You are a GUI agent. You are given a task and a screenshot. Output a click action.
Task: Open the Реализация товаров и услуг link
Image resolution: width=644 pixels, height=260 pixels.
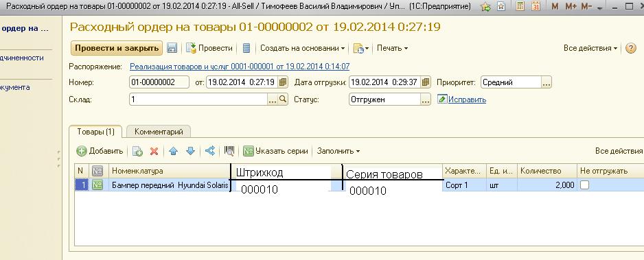pyautogui.click(x=240, y=66)
